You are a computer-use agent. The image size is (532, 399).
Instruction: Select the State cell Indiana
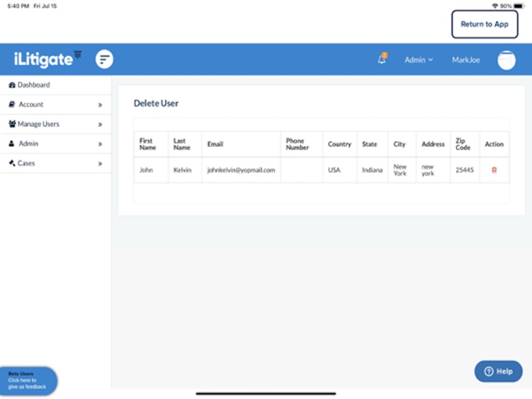tap(372, 170)
